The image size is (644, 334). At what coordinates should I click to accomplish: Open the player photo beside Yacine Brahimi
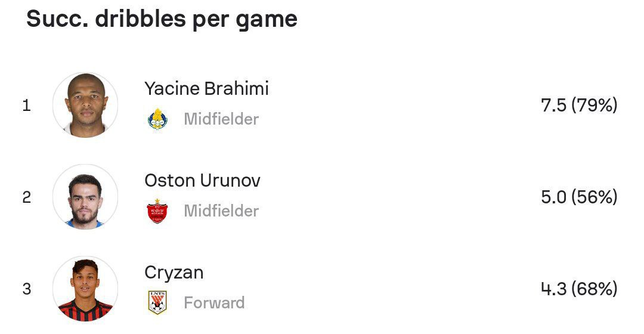tap(85, 105)
